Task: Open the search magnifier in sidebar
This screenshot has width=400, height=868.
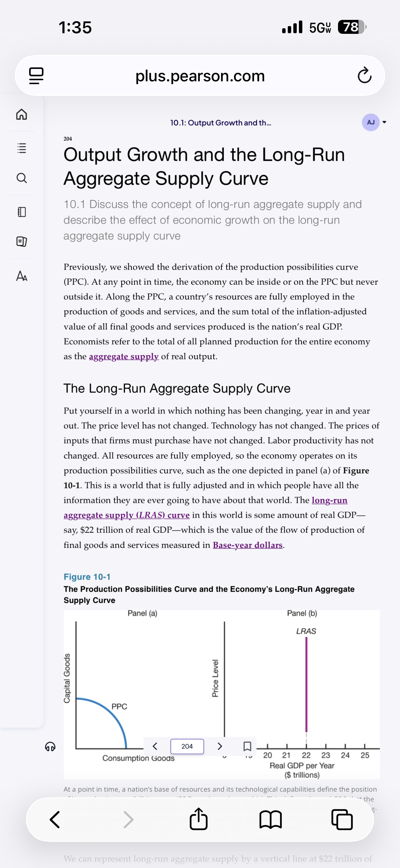Action: 21,178
